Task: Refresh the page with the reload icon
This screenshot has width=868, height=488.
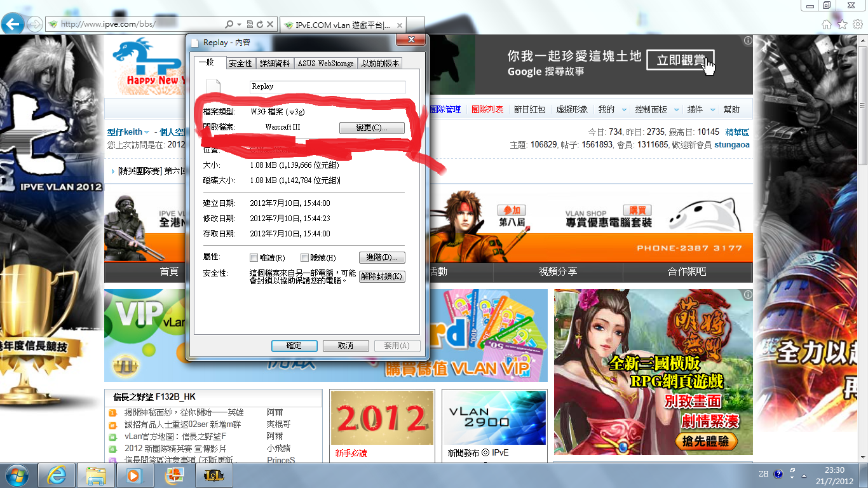Action: pyautogui.click(x=259, y=24)
